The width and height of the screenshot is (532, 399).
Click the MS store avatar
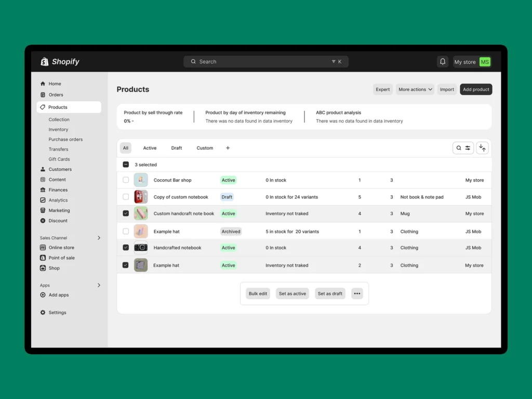[x=485, y=62]
